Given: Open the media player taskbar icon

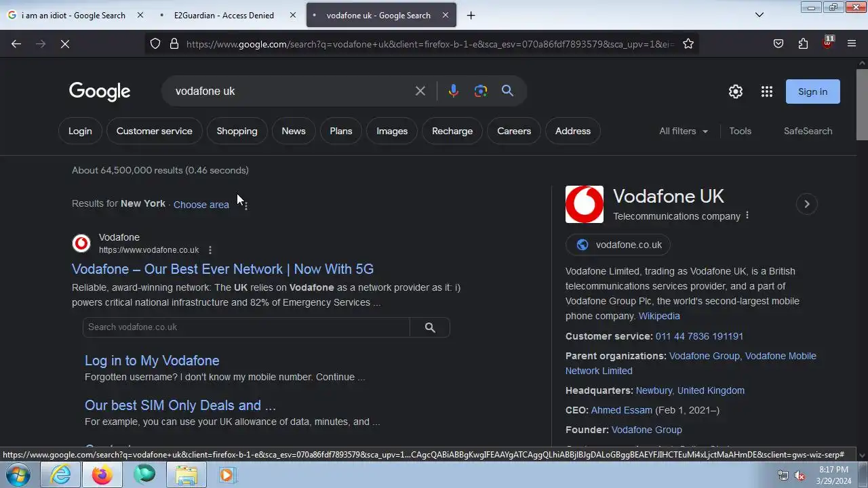Looking at the screenshot, I should 227,474.
